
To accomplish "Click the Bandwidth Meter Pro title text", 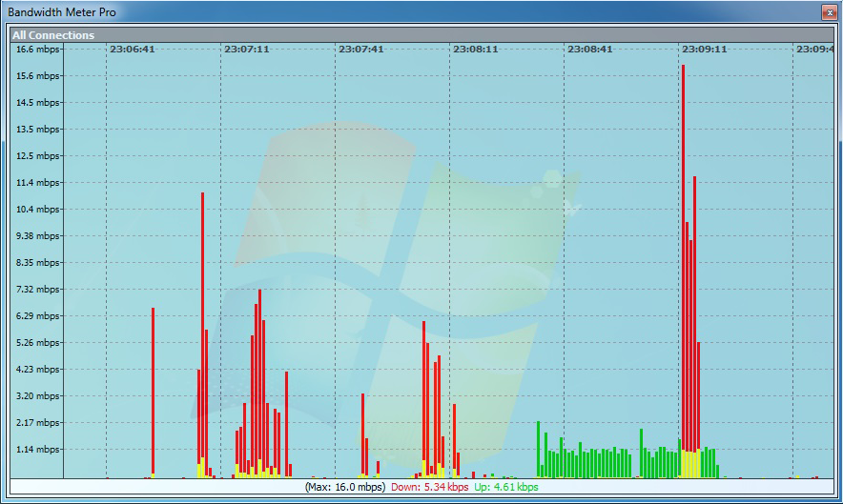I will 62,11.
